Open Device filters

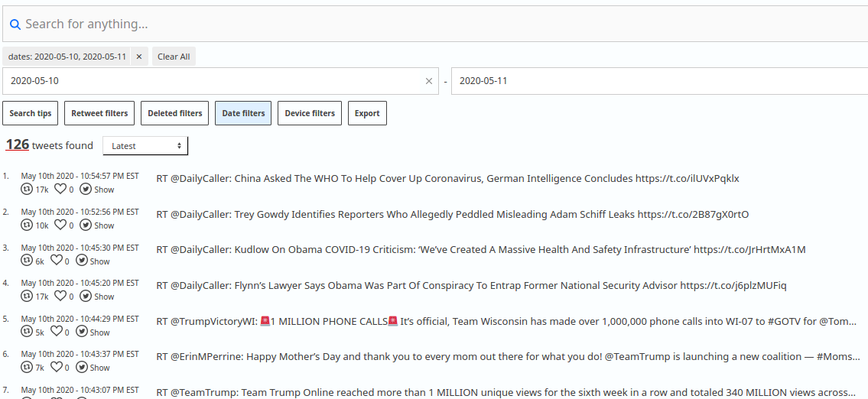[310, 113]
